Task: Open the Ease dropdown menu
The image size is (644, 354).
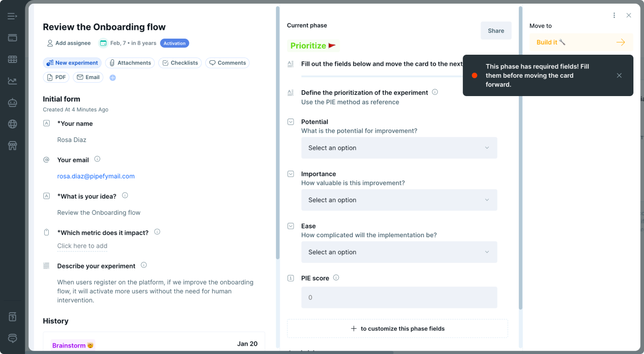Action: [x=398, y=252]
